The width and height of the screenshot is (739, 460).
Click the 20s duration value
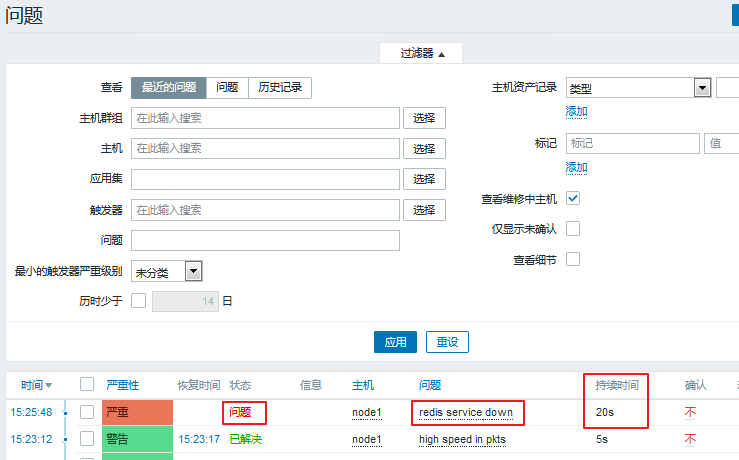[x=605, y=412]
